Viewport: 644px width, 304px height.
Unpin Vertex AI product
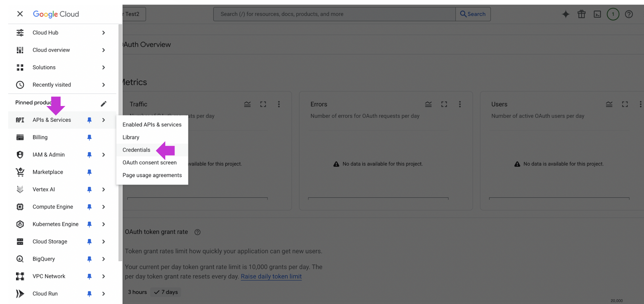coord(89,189)
